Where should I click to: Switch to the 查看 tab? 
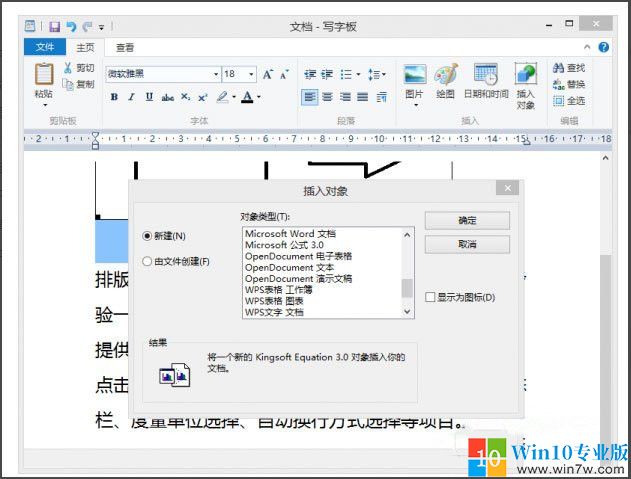click(x=125, y=47)
